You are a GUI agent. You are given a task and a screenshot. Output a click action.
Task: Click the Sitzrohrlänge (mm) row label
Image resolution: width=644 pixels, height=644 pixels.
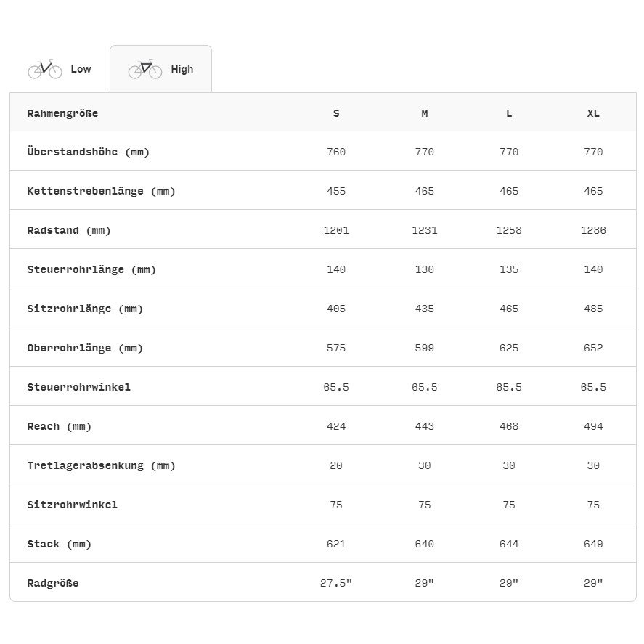[x=85, y=309]
